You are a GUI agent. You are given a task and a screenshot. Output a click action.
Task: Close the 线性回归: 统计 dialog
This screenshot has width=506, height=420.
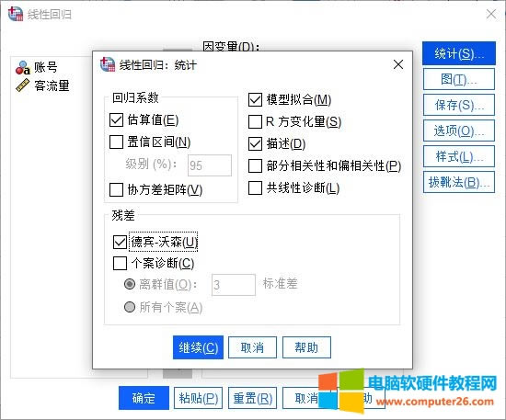(x=398, y=64)
